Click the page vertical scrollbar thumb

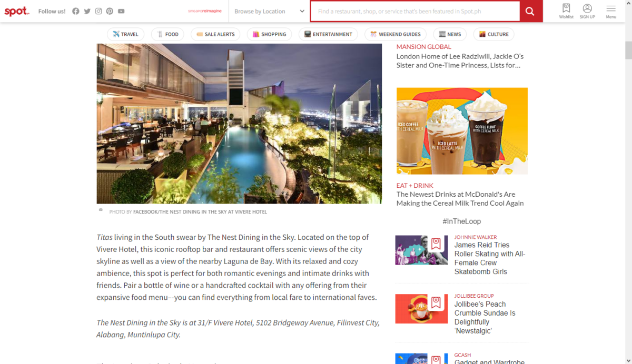(x=628, y=50)
